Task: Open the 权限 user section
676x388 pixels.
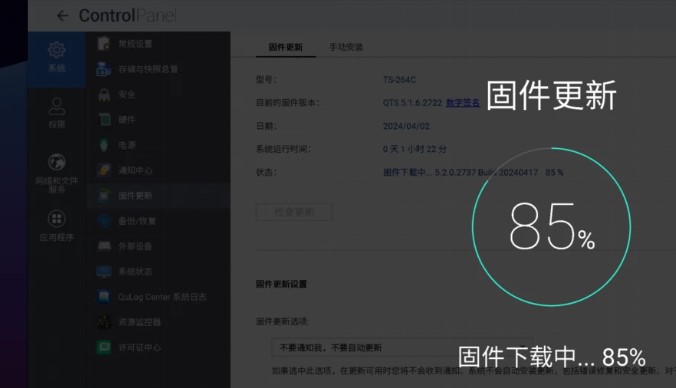Action: (56, 113)
